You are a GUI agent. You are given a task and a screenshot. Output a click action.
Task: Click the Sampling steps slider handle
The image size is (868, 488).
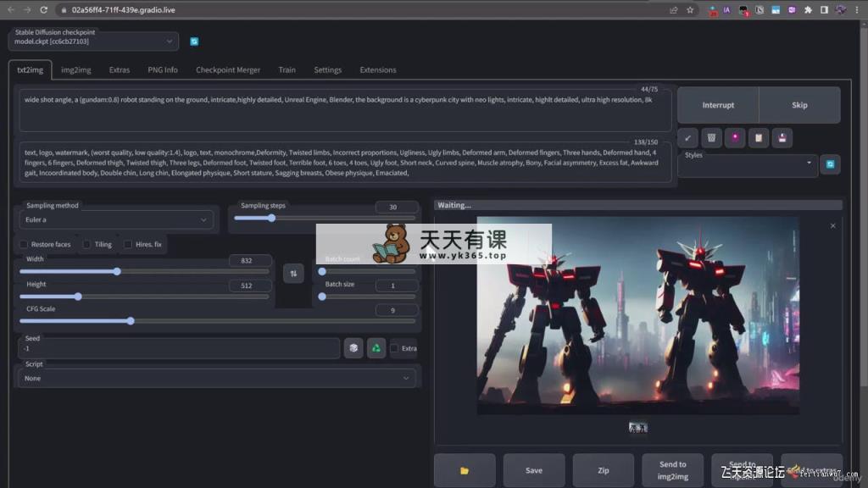click(x=271, y=218)
